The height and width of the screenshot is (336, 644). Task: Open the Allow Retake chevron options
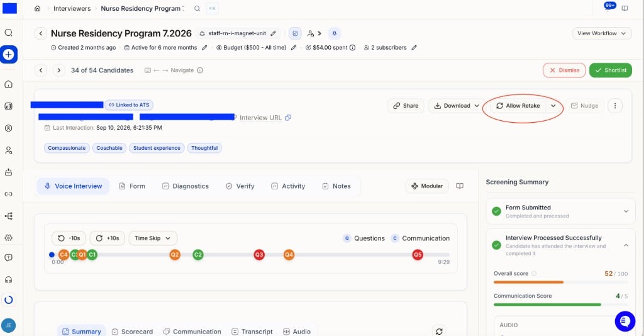(x=553, y=106)
